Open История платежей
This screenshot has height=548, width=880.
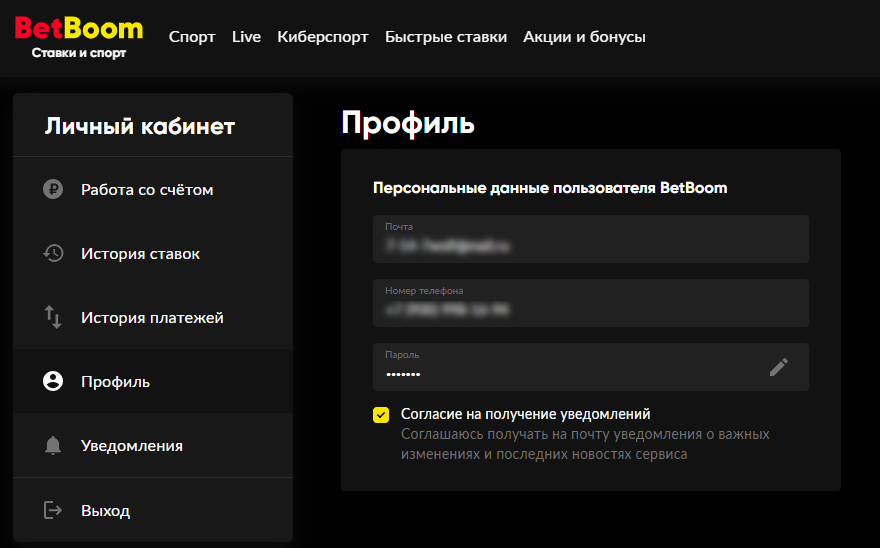(x=153, y=317)
